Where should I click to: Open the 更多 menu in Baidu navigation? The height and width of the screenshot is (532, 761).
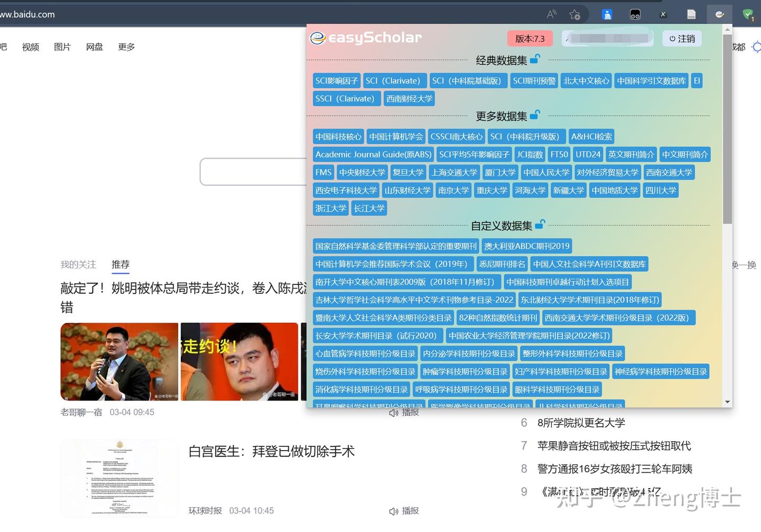[x=126, y=46]
